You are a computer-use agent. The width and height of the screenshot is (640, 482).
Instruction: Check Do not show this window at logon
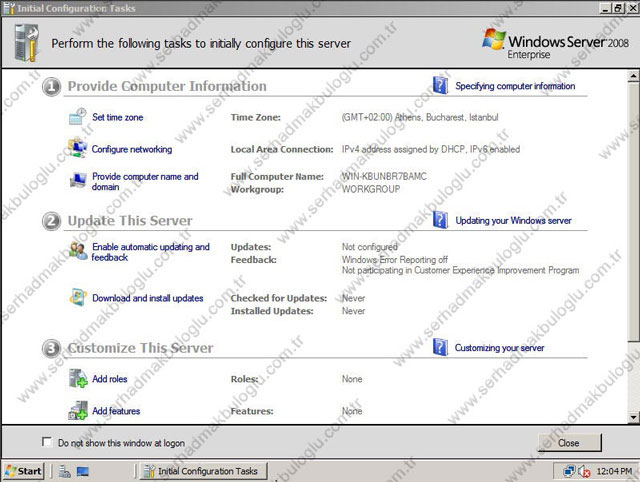pyautogui.click(x=47, y=442)
